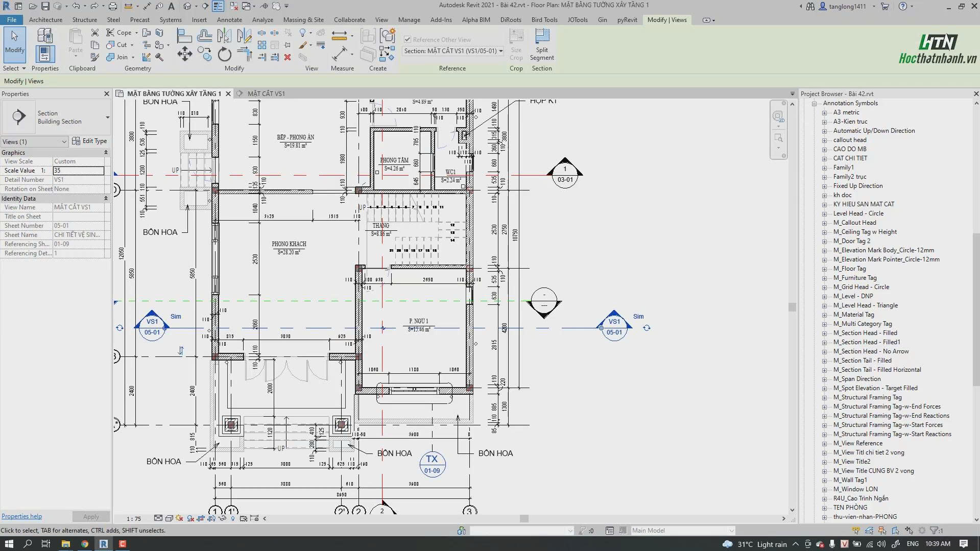The image size is (980, 551).
Task: Click the drawing area vertical scrollbar thumb
Action: [x=792, y=307]
